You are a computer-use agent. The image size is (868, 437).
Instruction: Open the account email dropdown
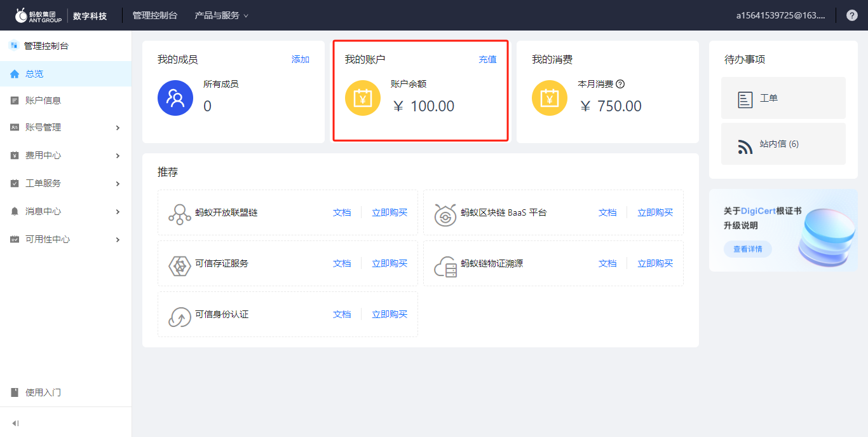pyautogui.click(x=780, y=15)
